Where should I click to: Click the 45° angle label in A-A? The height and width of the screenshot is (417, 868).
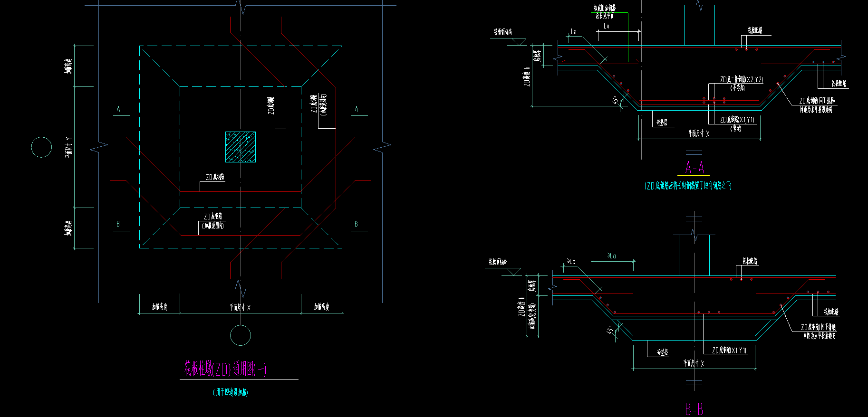[x=615, y=101]
